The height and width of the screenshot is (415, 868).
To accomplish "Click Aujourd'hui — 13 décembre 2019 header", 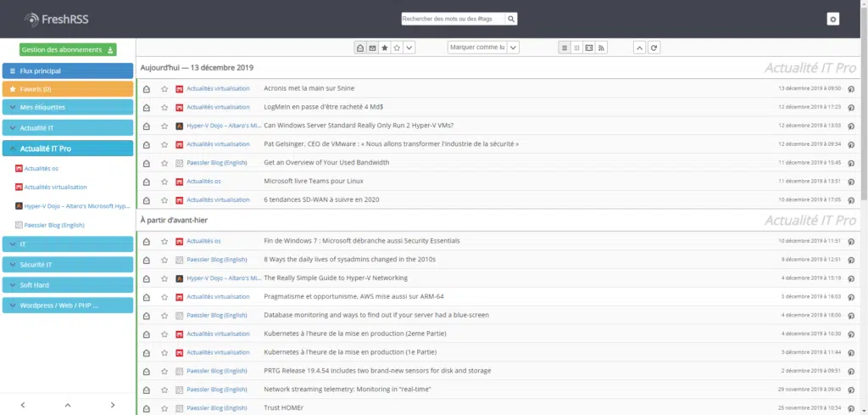I will (x=197, y=68).
